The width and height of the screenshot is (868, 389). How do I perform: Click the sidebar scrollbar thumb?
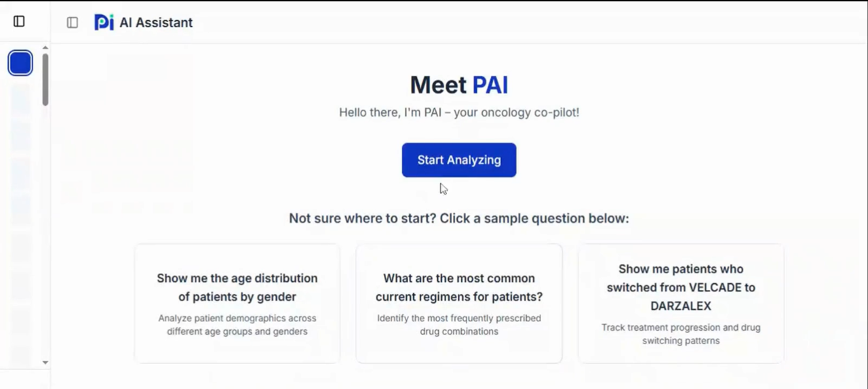click(45, 79)
